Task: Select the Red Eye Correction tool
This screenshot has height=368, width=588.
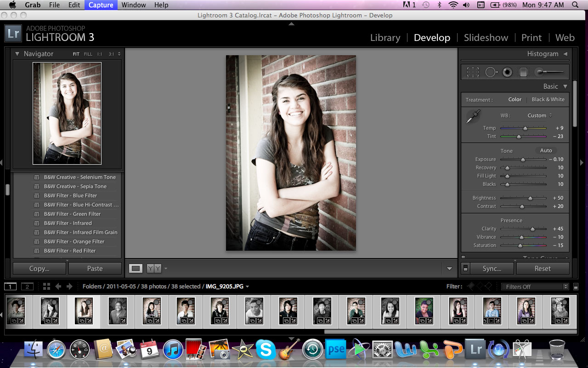Action: pos(507,72)
